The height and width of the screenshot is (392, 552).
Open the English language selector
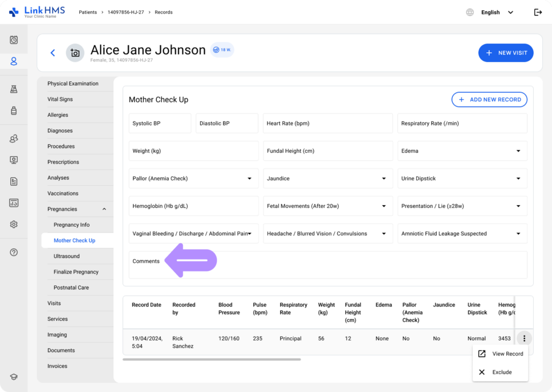pos(496,12)
